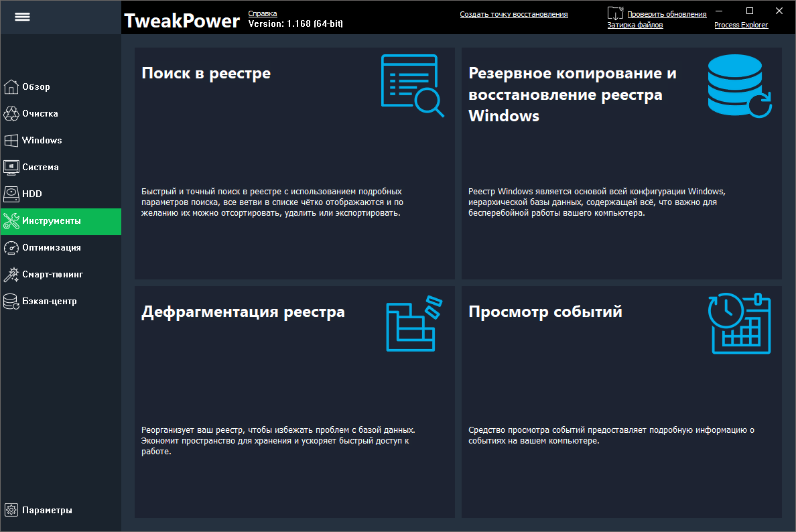Click the Инструменты wrench icon
The height and width of the screenshot is (532, 796).
(x=11, y=221)
